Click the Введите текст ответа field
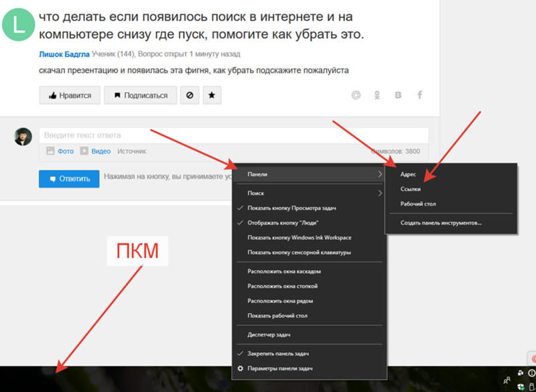This screenshot has width=536, height=392. point(234,135)
